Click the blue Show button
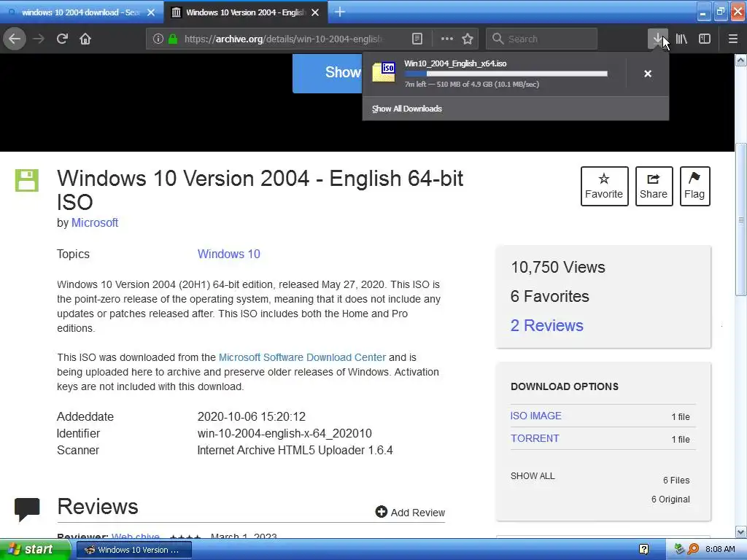This screenshot has width=747, height=560. click(x=328, y=72)
